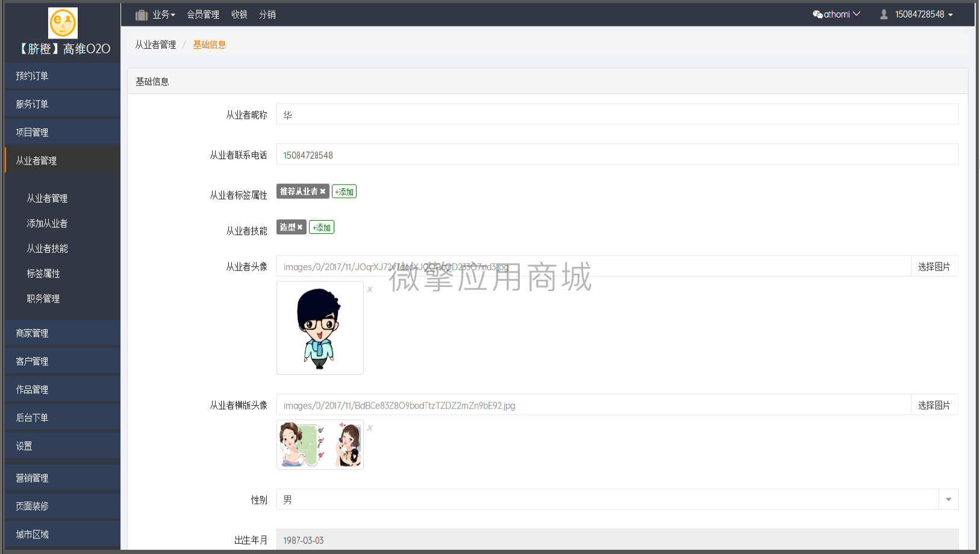Open 预约订单 in the sidebar

coord(63,76)
